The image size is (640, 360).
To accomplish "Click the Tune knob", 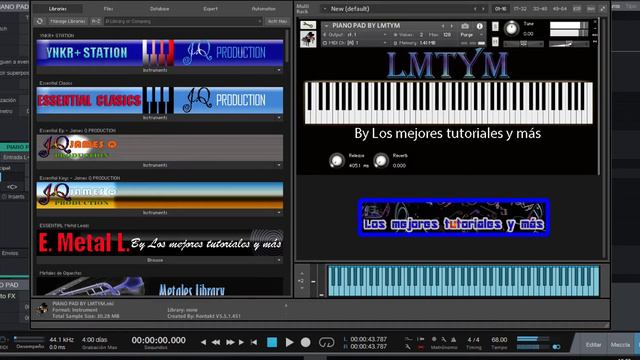I will point(511,29).
